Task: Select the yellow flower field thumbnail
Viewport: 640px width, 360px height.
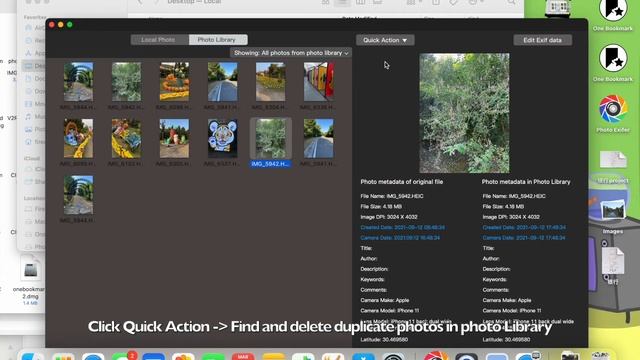Action: coord(270,82)
